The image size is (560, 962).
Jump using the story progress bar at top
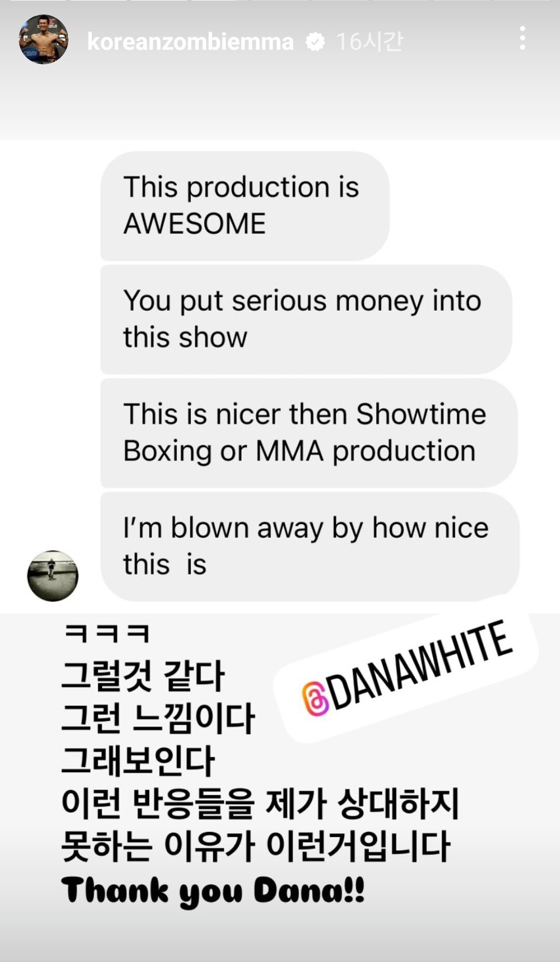tap(280, 2)
